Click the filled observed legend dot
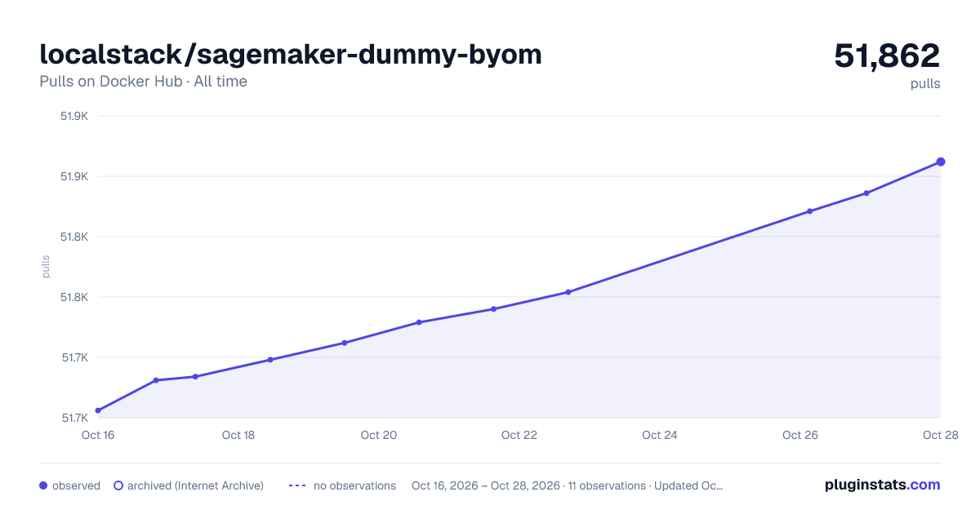 tap(43, 485)
